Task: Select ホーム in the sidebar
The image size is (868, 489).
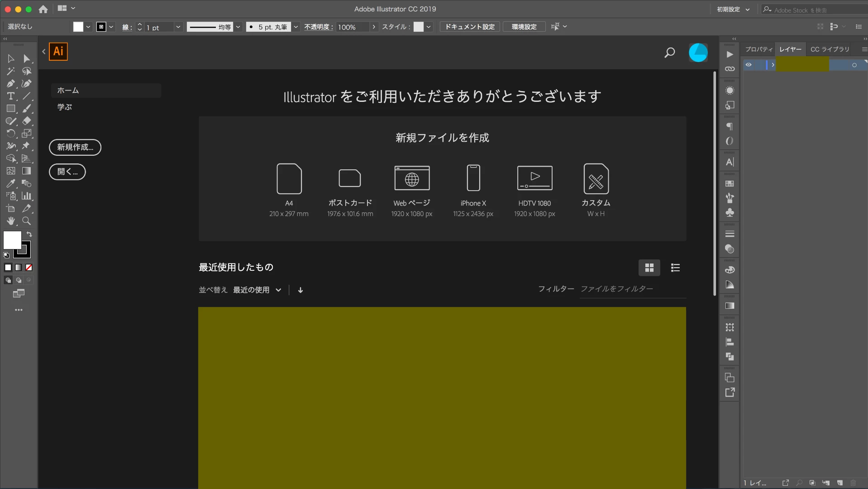Action: pos(106,91)
